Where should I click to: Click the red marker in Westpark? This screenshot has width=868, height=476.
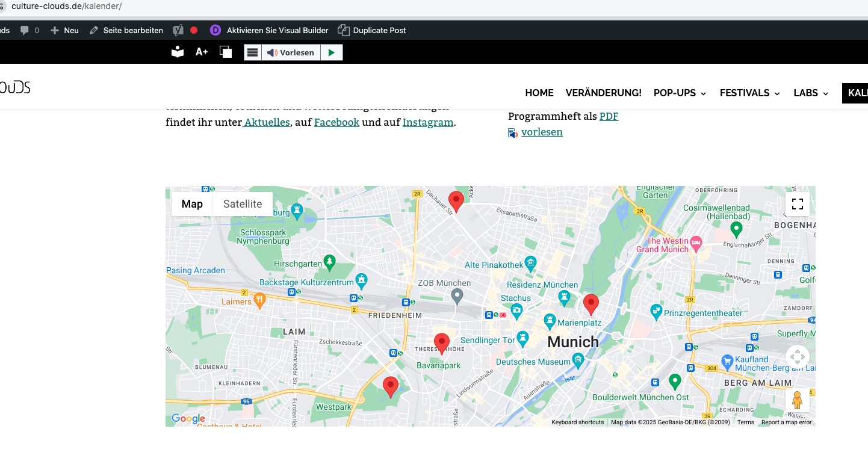pos(391,387)
